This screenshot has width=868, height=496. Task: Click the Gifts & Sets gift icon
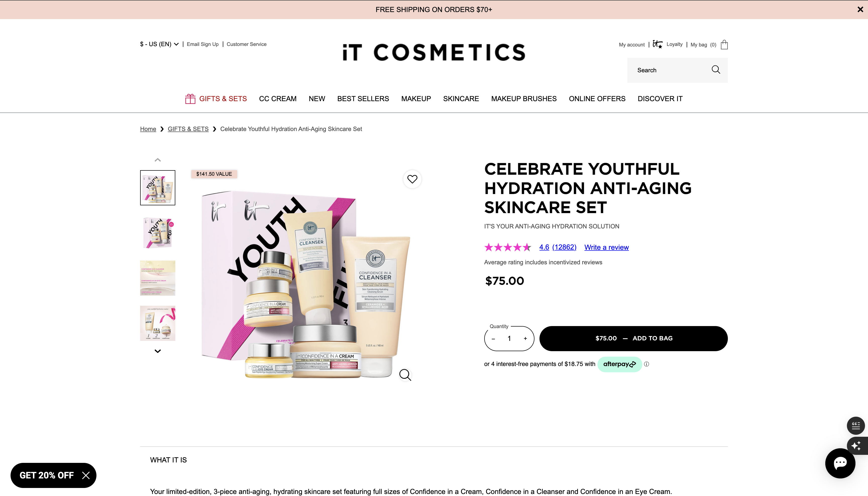click(190, 99)
